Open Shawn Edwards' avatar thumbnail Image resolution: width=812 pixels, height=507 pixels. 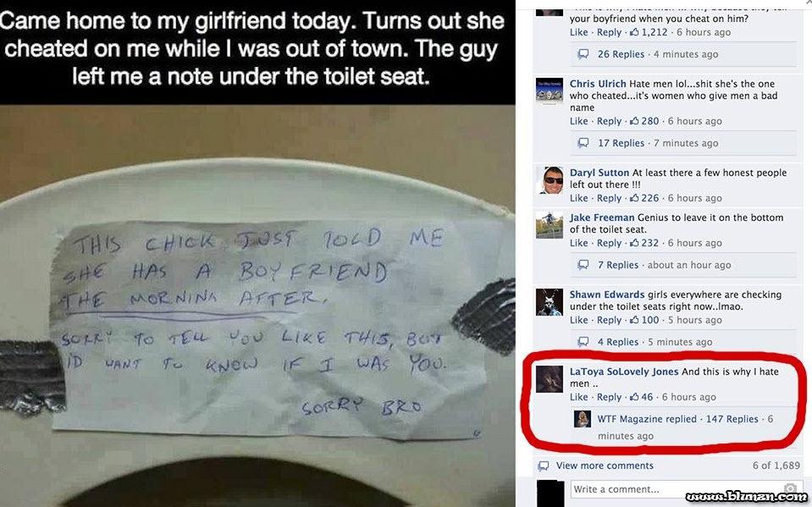pyautogui.click(x=550, y=302)
